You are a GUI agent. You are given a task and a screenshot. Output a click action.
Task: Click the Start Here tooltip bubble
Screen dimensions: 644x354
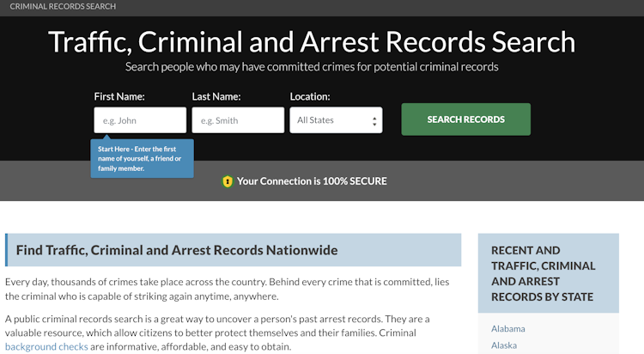[x=142, y=158]
